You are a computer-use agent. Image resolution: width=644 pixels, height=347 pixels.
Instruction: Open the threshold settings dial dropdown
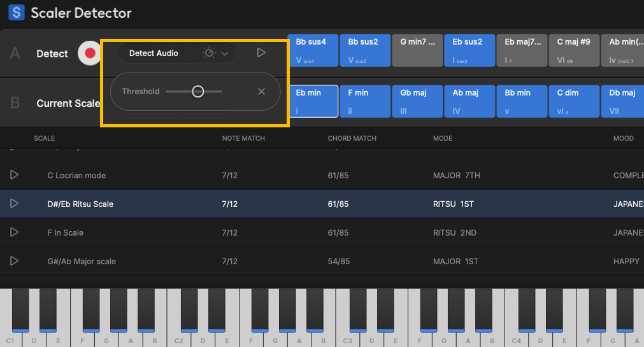click(215, 53)
